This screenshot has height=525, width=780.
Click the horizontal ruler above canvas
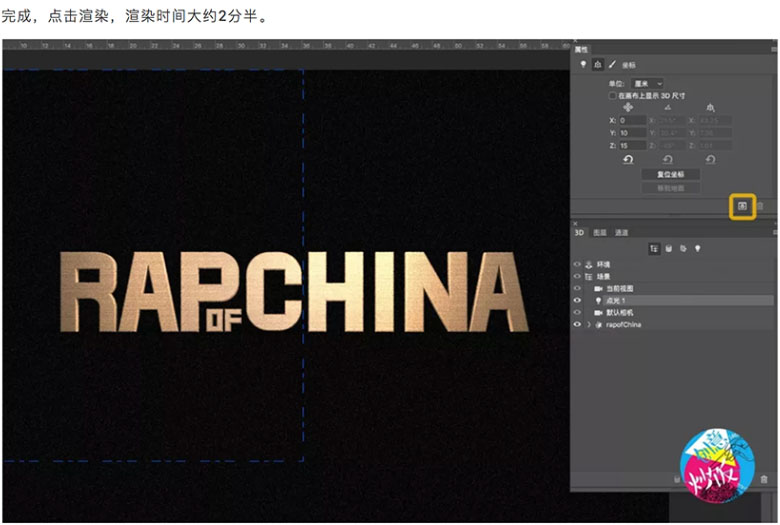(x=286, y=45)
